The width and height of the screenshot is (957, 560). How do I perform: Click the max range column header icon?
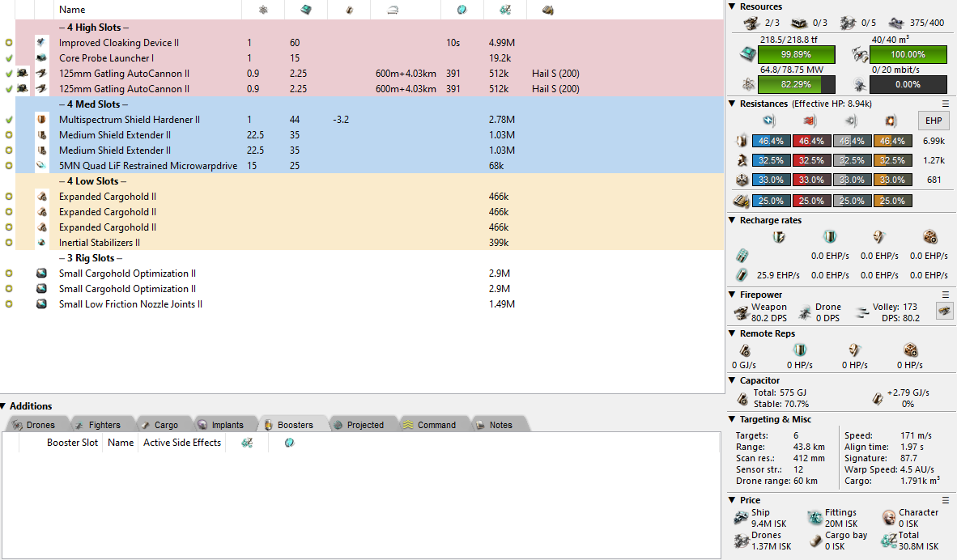coord(393,10)
